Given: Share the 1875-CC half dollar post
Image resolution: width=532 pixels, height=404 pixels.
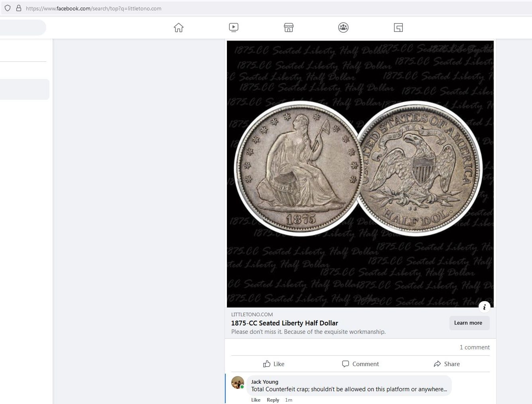Looking at the screenshot, I should tap(447, 364).
